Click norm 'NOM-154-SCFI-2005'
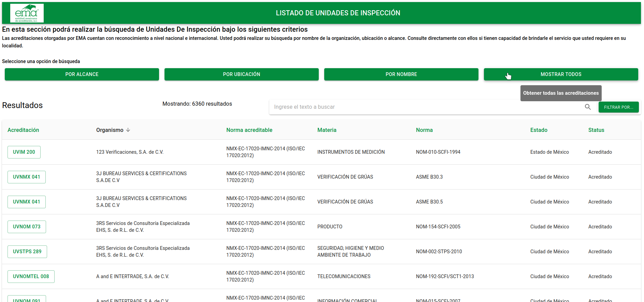 [x=438, y=227]
